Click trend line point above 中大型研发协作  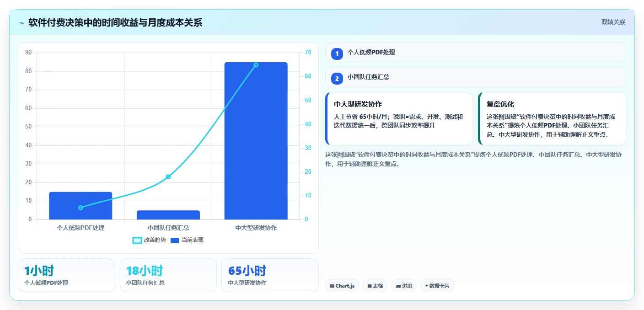point(256,65)
